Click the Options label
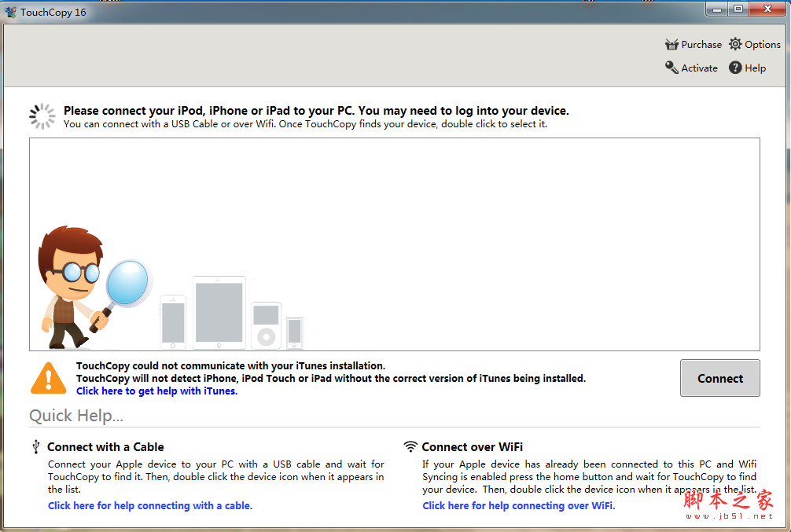This screenshot has height=532, width=791. click(763, 44)
